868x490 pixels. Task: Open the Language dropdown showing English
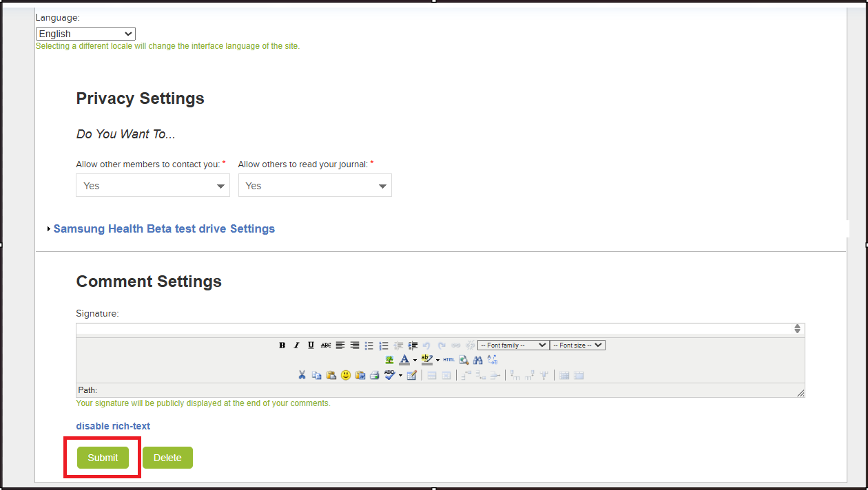tap(85, 34)
